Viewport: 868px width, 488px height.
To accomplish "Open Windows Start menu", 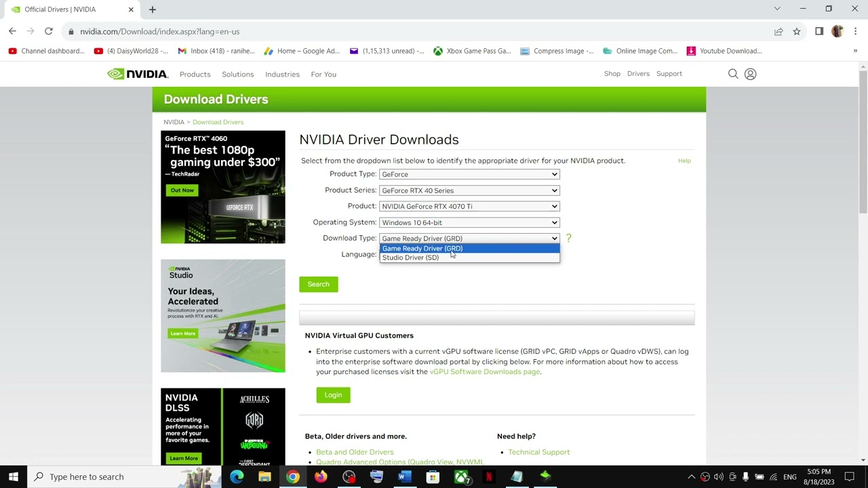I will click(x=14, y=476).
